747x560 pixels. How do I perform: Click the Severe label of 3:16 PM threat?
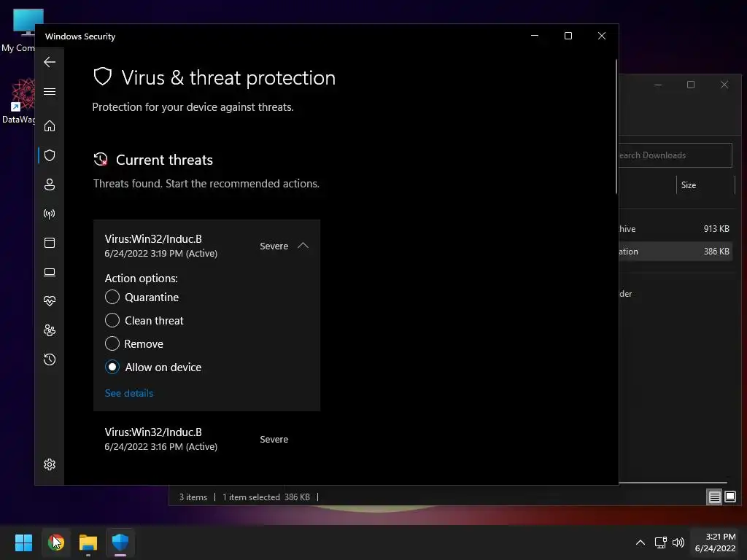click(274, 439)
